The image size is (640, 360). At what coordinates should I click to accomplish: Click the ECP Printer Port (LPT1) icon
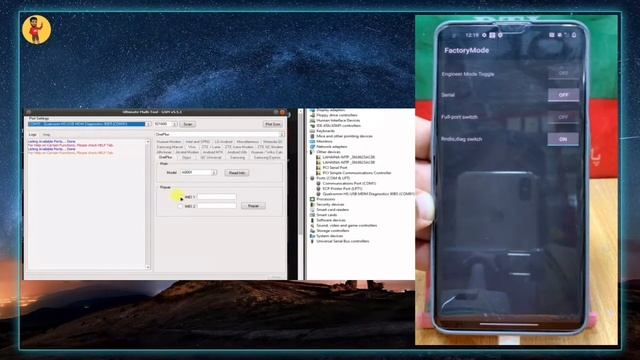[x=318, y=189]
